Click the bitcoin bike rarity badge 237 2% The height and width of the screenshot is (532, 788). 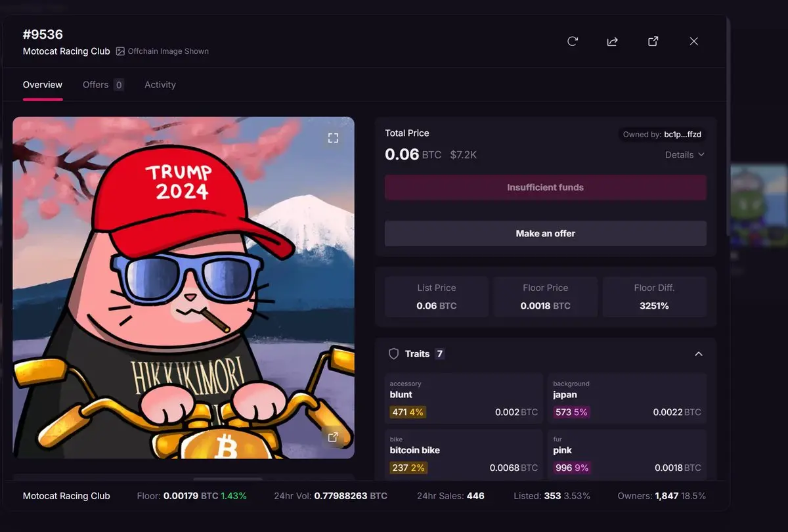pyautogui.click(x=408, y=468)
